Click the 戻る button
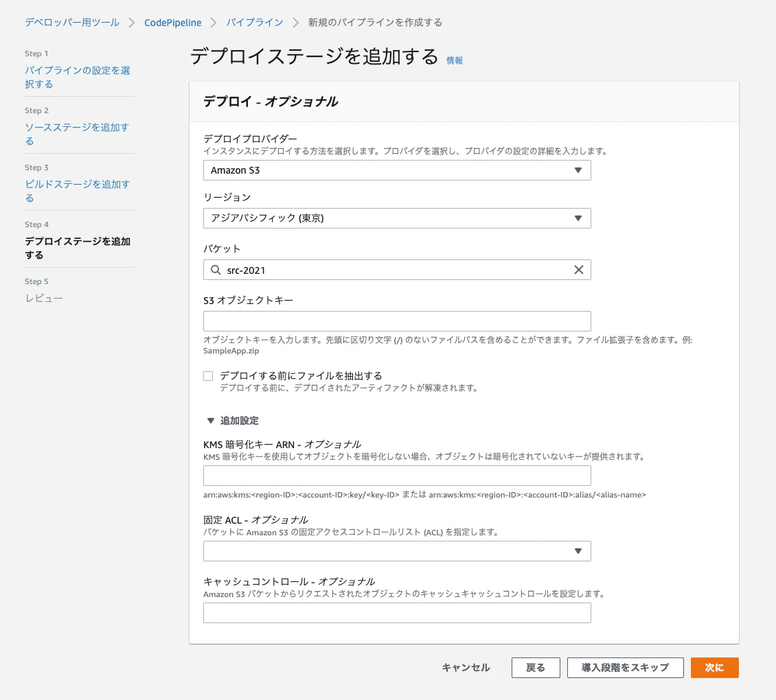The height and width of the screenshot is (700, 776). (x=536, y=668)
